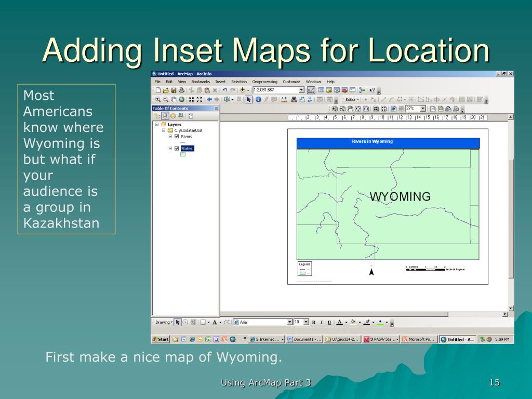
Task: Open the Find binoculars tool
Action: pos(294,99)
